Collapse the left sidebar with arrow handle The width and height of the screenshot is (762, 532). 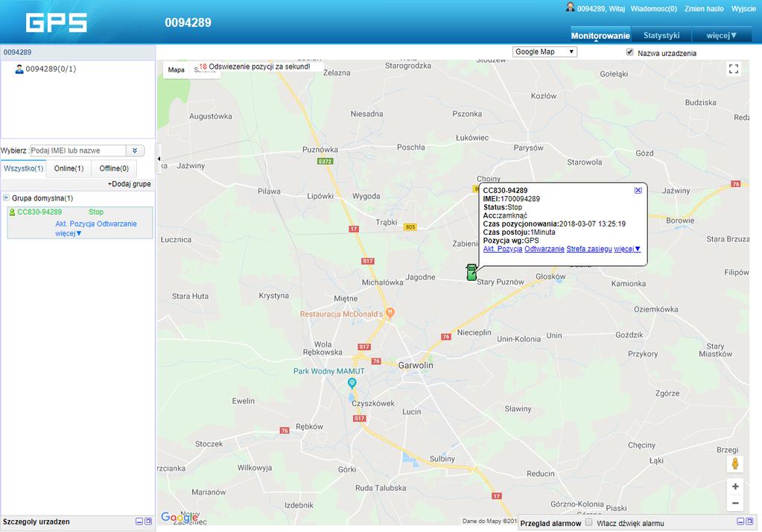click(159, 159)
